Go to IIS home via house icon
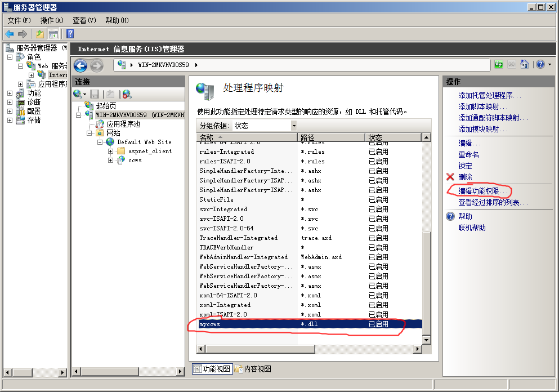Viewport: 559px width, 392px height. point(525,65)
